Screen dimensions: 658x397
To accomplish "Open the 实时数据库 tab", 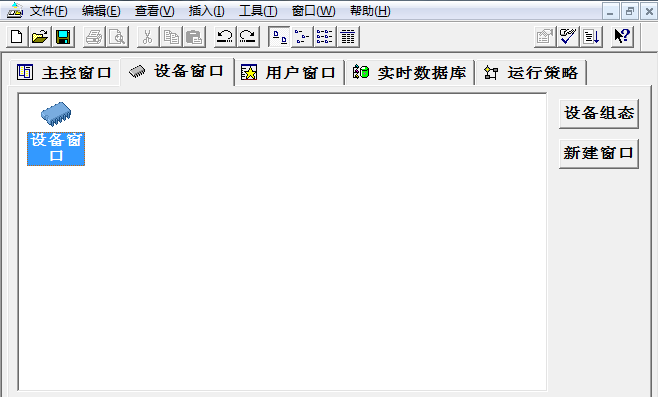I will coord(410,73).
